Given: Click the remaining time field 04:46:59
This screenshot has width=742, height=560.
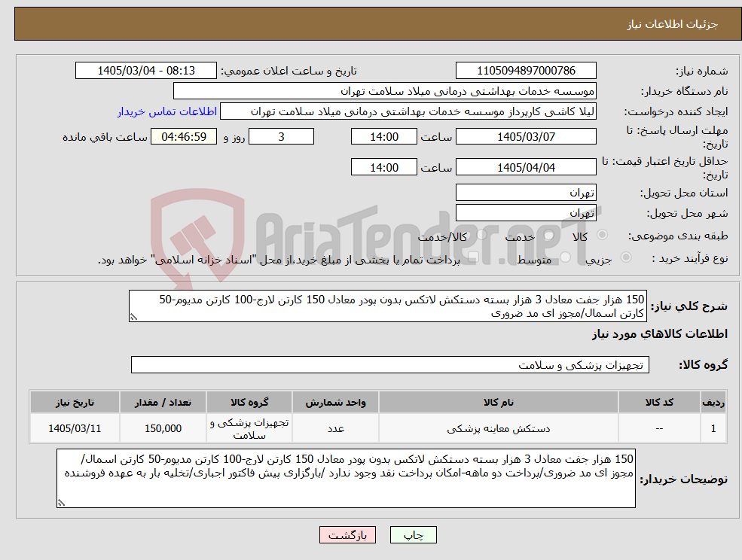Looking at the screenshot, I should pyautogui.click(x=184, y=137).
